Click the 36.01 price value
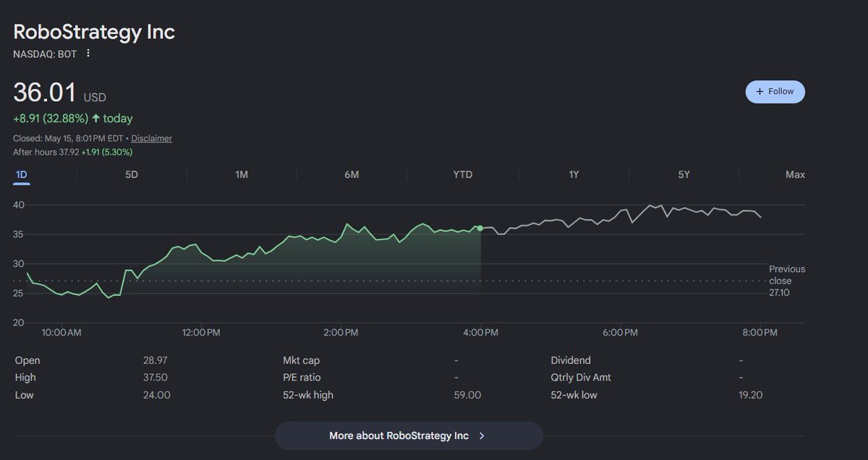The width and height of the screenshot is (868, 460). (x=45, y=93)
